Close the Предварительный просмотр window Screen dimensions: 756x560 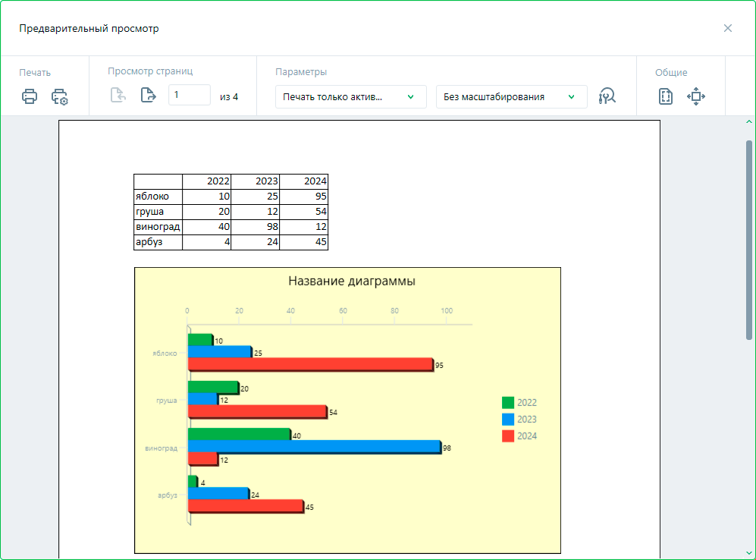728,28
